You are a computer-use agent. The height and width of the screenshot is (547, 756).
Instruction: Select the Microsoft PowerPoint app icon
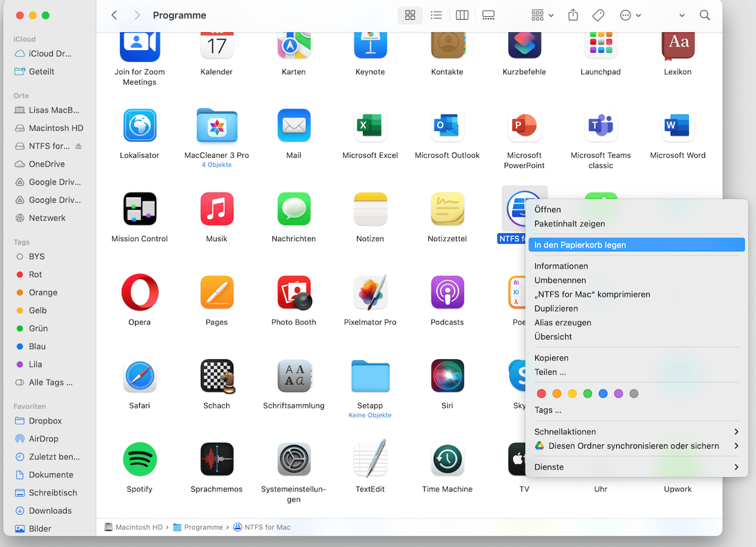[x=524, y=126]
